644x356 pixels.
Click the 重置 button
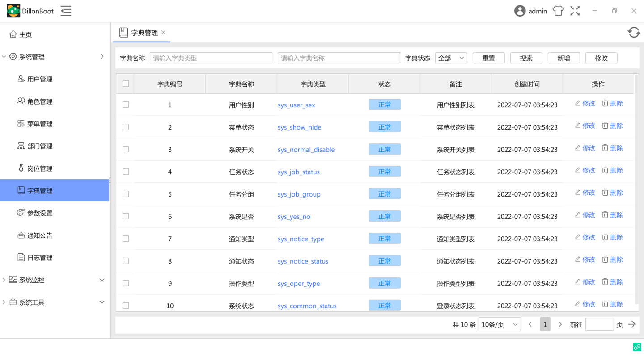pos(489,58)
